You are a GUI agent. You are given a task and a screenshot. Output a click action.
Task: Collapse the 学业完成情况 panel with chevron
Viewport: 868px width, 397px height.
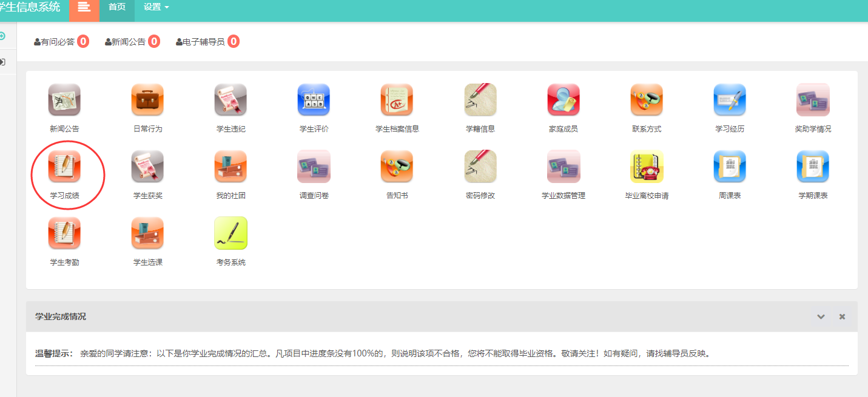click(821, 316)
